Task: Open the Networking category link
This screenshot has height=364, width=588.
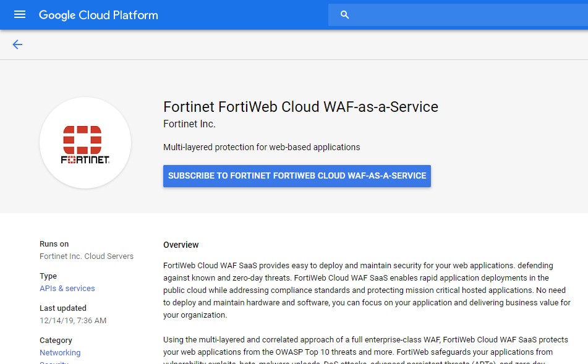Action: point(60,353)
